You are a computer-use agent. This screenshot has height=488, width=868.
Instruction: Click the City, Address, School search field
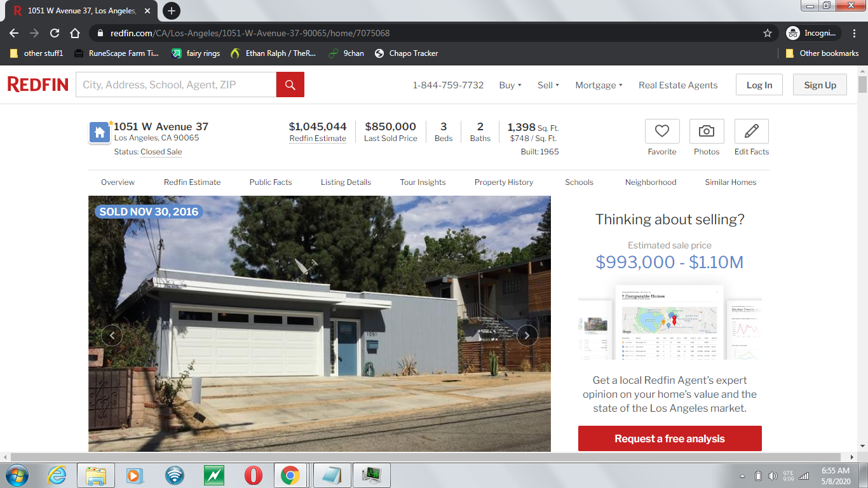point(176,85)
